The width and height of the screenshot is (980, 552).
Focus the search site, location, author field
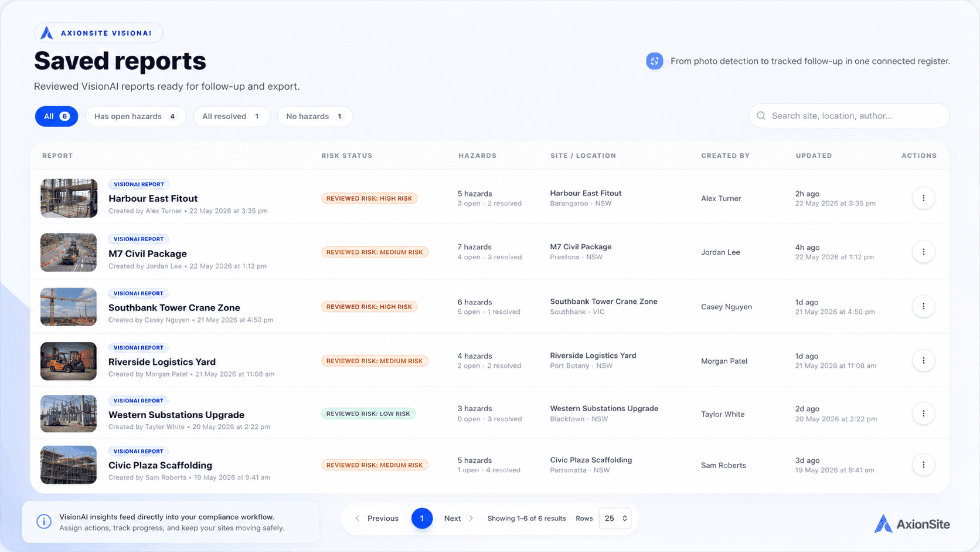[x=849, y=116]
